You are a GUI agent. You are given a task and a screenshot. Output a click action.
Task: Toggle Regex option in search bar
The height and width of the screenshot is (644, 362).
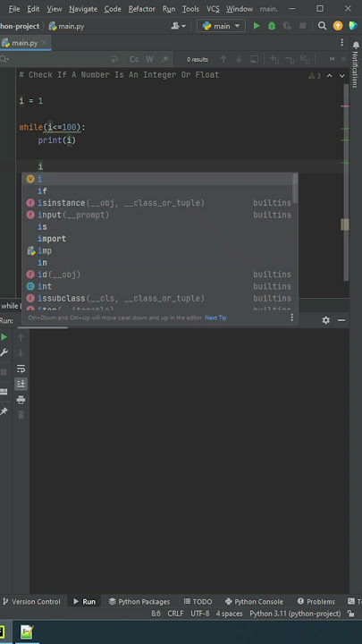tap(165, 60)
